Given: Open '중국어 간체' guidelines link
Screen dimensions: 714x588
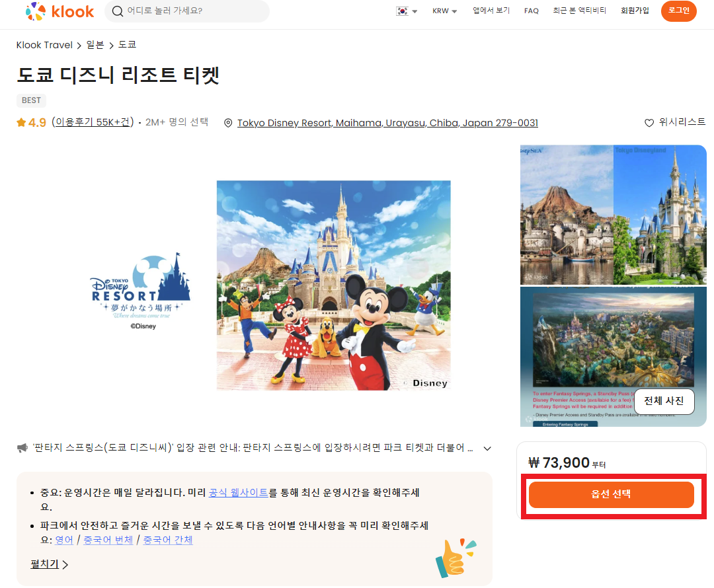Looking at the screenshot, I should pos(168,540).
